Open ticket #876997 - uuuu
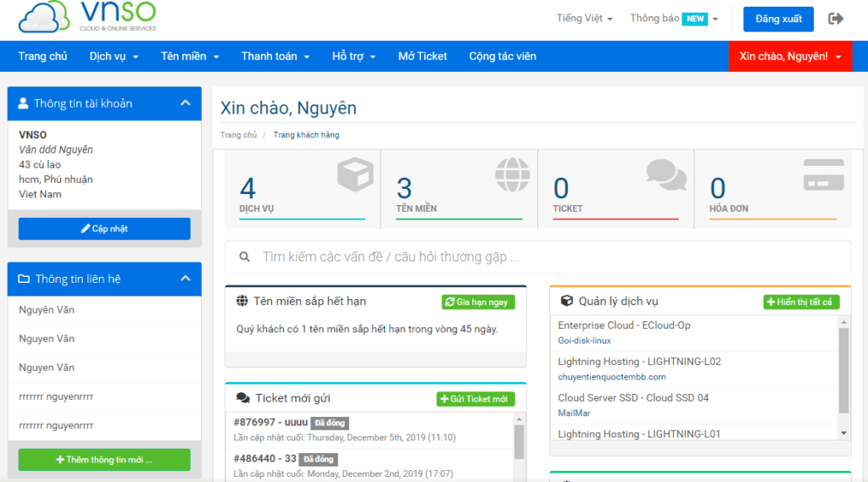 [270, 422]
